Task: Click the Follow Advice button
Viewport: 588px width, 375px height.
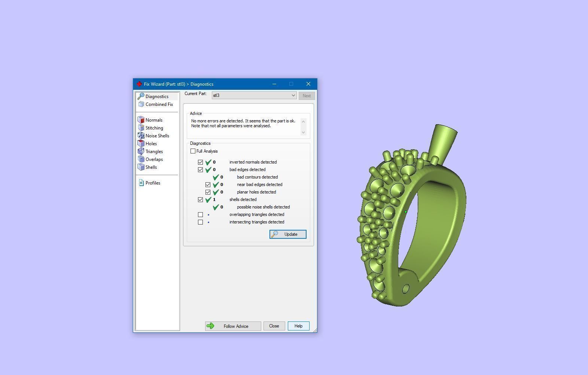Action: [x=233, y=326]
